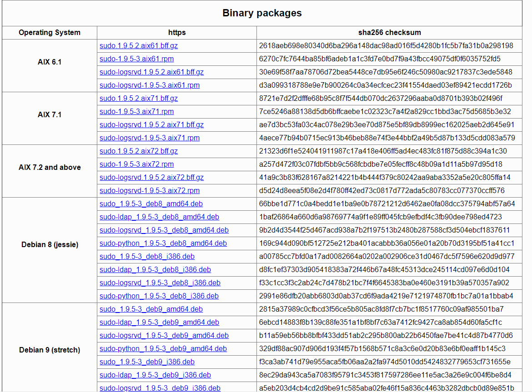Image resolution: width=532 pixels, height=392 pixels.
Task: Download sudo.1.9.5.2.aix71.bff.gz file
Action: pos(139,99)
